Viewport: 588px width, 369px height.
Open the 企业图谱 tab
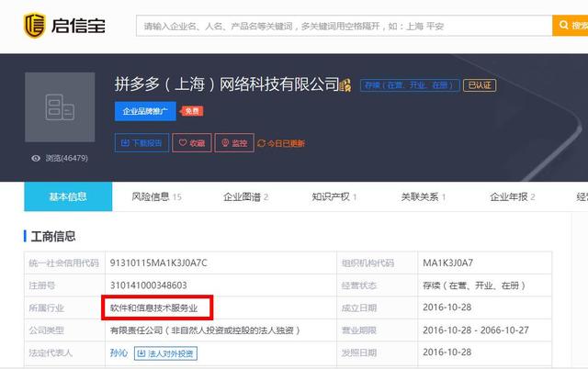(x=246, y=196)
